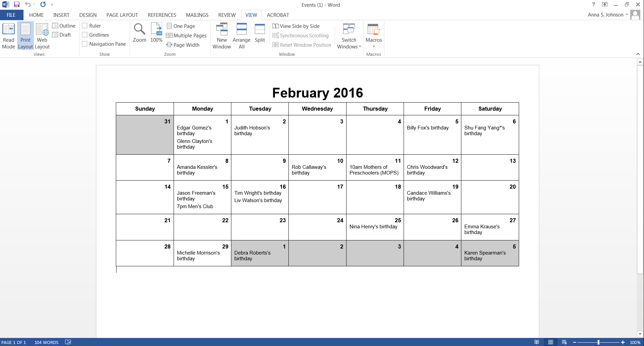The height and width of the screenshot is (346, 644).
Task: Choose Multiple Pages zoom
Action: coord(186,36)
